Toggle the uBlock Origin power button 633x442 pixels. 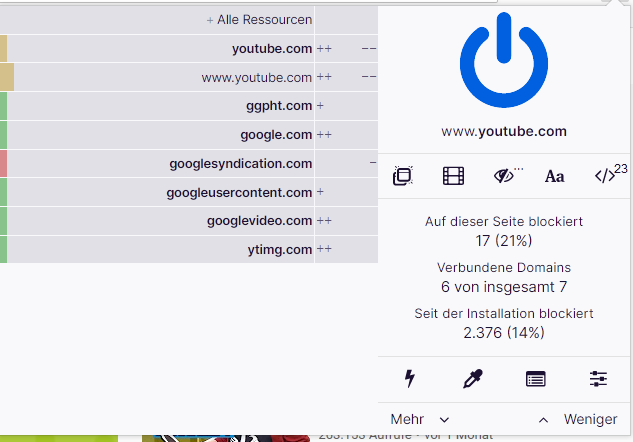[x=504, y=60]
